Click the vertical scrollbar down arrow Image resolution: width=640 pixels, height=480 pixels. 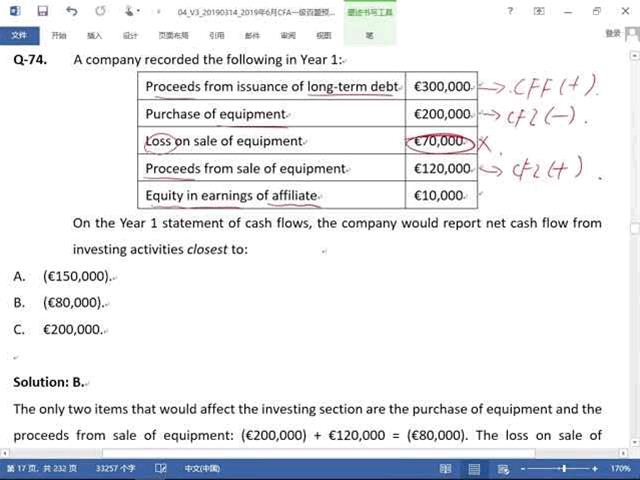[635, 442]
